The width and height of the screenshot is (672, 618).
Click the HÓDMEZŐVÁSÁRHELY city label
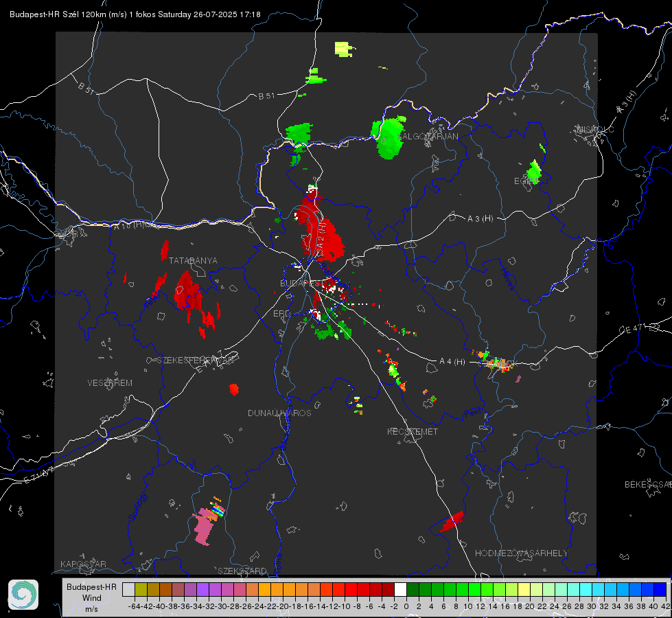pyautogui.click(x=521, y=553)
